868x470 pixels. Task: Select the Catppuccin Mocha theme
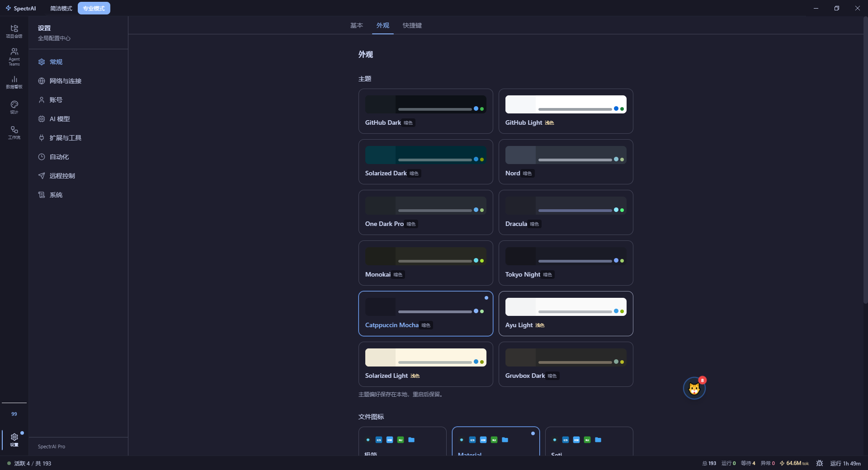[426, 314]
